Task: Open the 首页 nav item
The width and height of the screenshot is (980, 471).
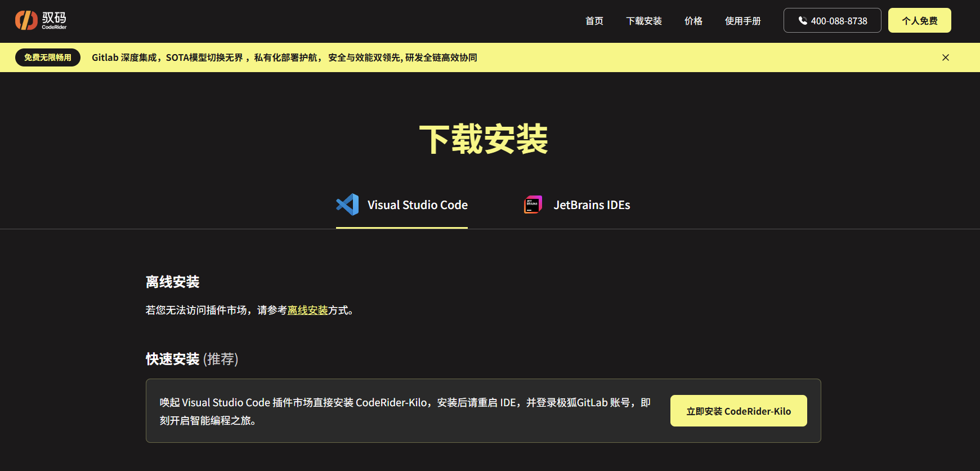Action: click(x=594, y=21)
